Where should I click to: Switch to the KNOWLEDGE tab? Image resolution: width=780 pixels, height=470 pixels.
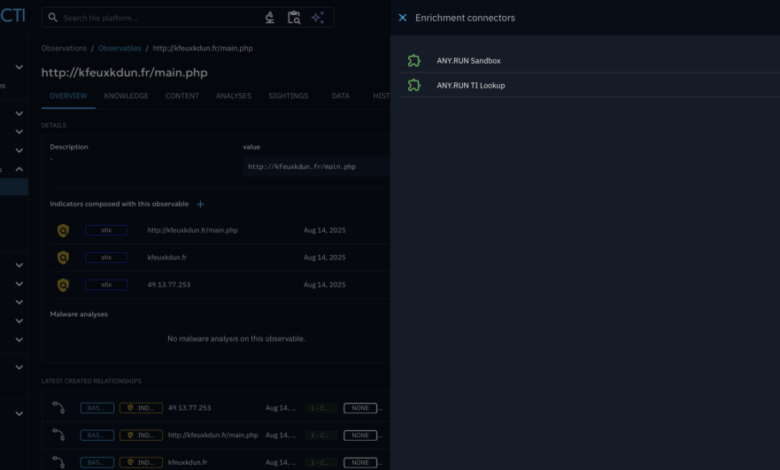click(126, 96)
